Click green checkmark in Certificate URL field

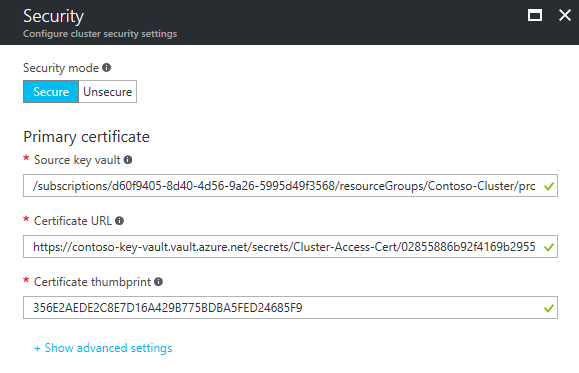coord(549,247)
